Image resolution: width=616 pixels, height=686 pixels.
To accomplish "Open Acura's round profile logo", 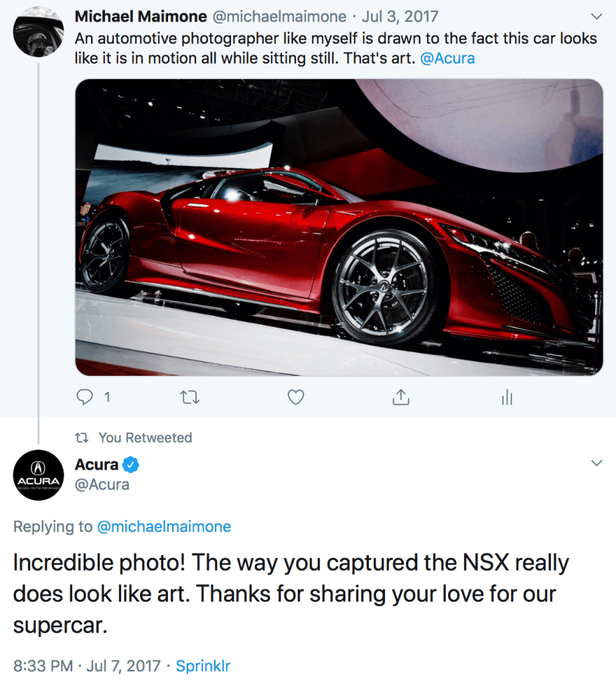I will point(38,476).
